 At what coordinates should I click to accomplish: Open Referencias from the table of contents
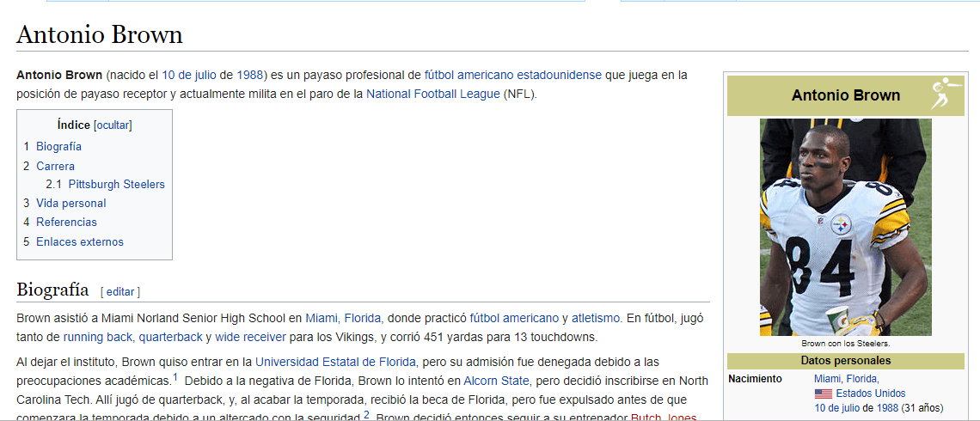coord(66,223)
